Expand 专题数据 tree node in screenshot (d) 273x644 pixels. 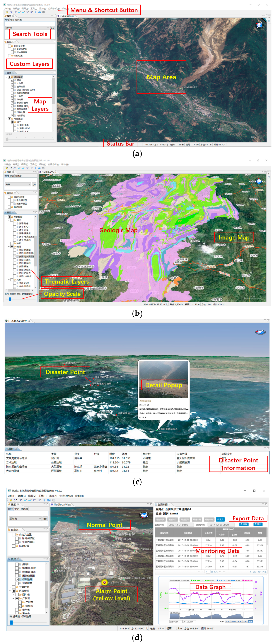pyautogui.click(x=10, y=587)
